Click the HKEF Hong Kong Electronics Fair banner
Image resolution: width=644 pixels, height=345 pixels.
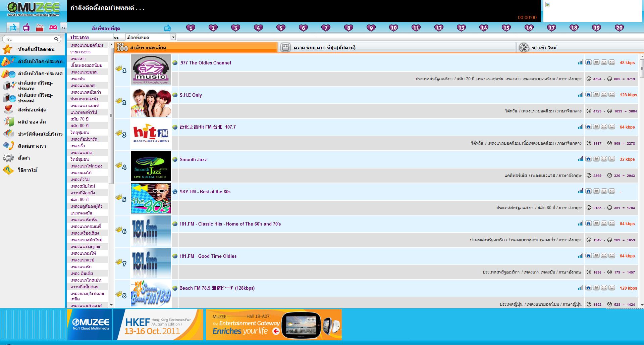pyautogui.click(x=158, y=325)
